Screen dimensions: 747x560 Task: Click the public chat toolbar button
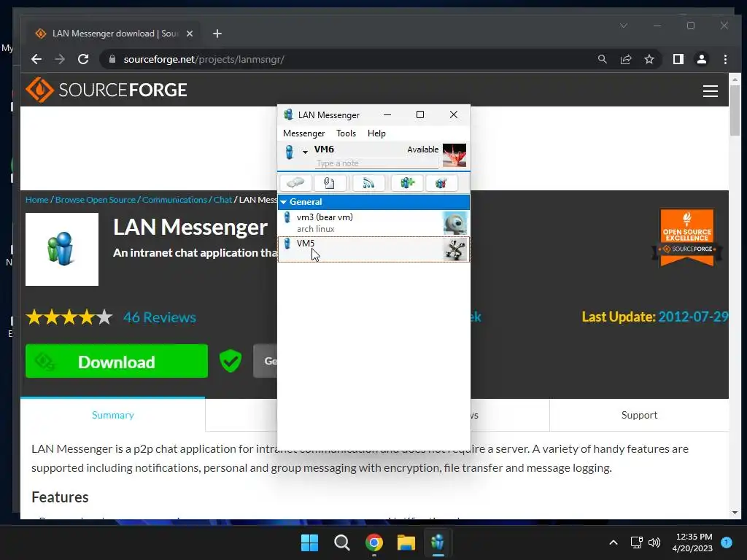coord(441,183)
